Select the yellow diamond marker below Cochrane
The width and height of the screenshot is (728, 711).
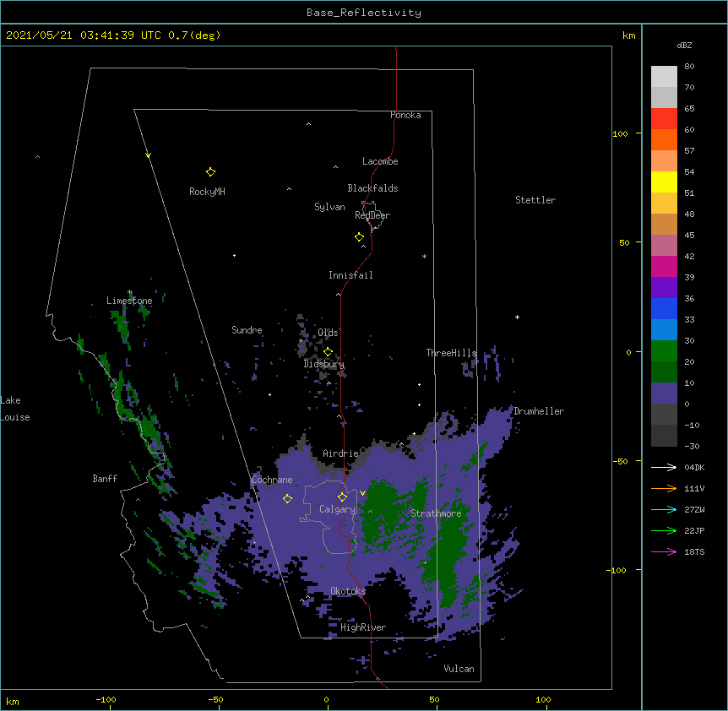point(287,498)
